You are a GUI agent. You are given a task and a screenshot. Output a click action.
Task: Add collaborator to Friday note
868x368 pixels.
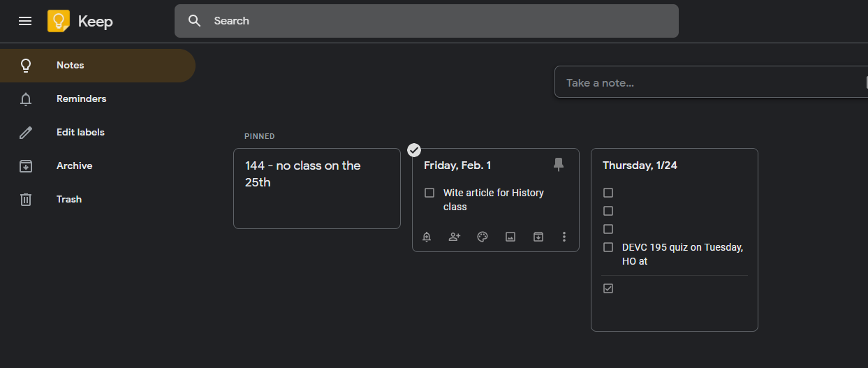(455, 237)
